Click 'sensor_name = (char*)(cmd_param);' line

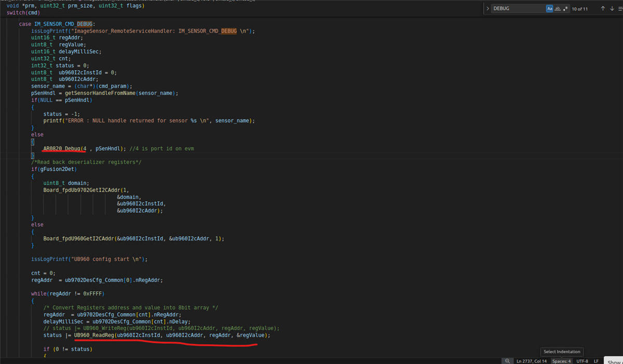point(82,86)
